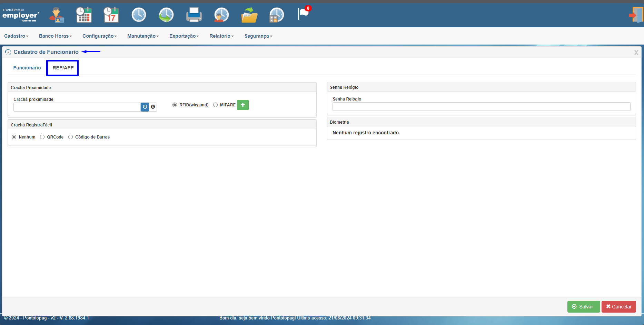Click the logout door icon

636,15
